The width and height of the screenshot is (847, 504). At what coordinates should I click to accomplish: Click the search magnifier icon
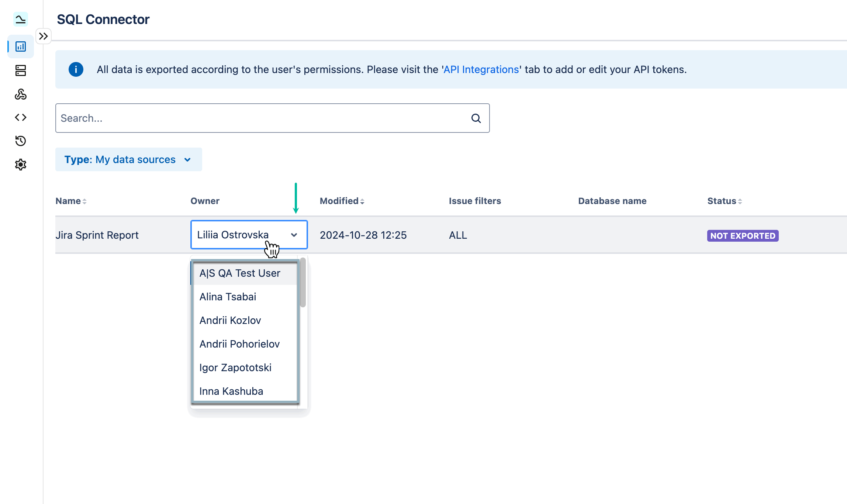coord(476,118)
